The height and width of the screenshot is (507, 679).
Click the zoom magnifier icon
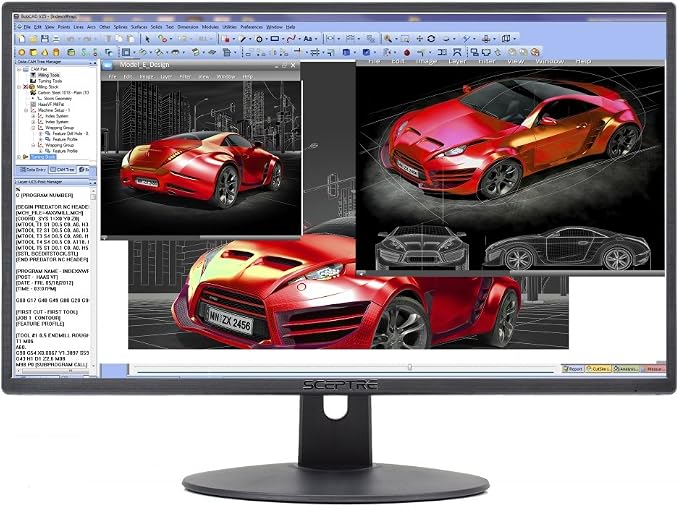click(x=388, y=39)
